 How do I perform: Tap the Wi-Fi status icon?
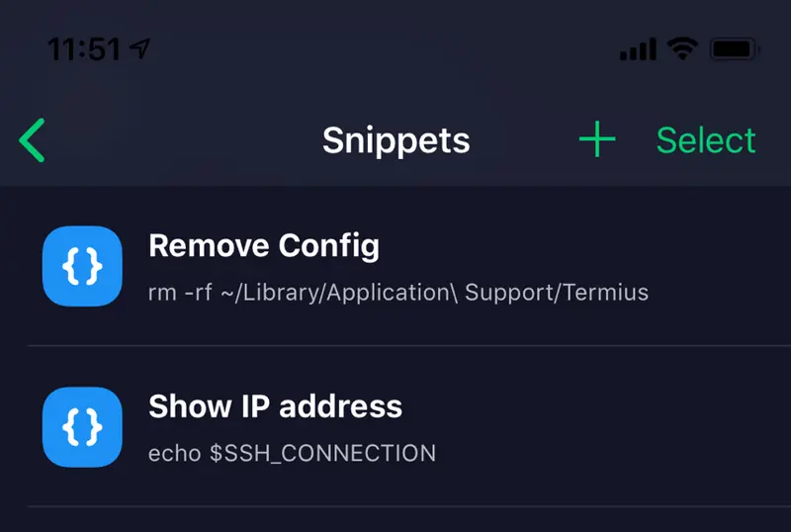(682, 49)
